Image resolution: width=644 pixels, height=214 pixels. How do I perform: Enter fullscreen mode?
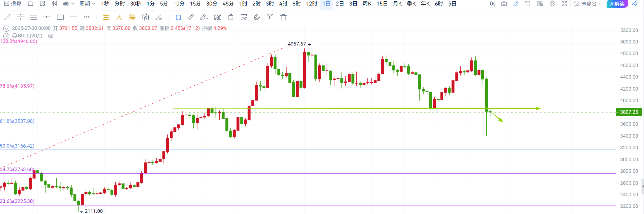[x=564, y=4]
